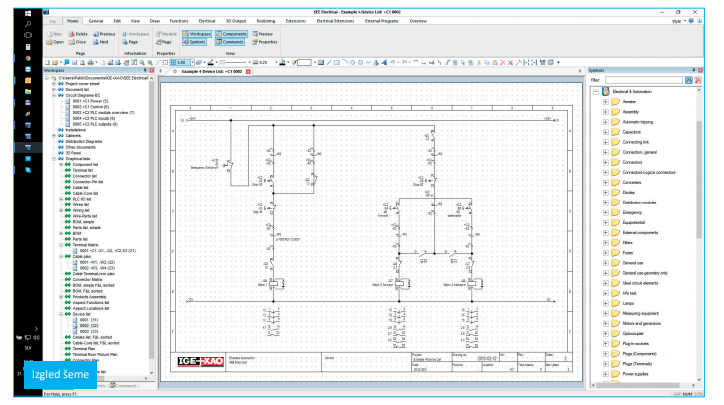
Task: Open Page properties in the Properties group
Action: click(164, 42)
